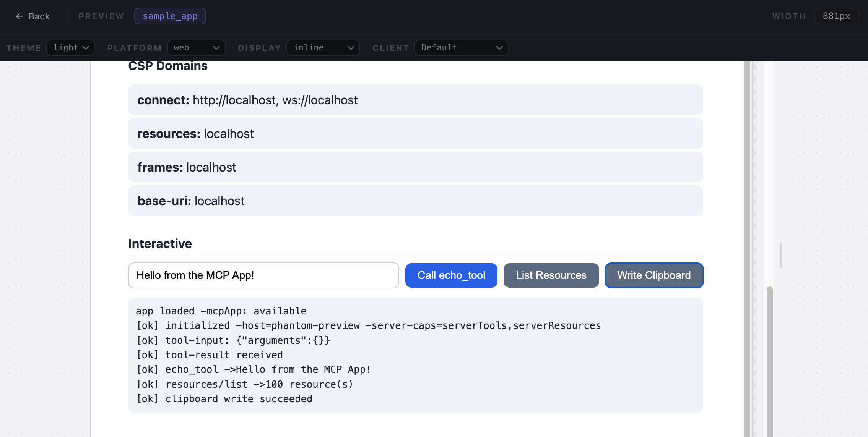868x437 pixels.
Task: Click the 'tool-input: {"arguments":{}}' log line
Action: tap(233, 340)
